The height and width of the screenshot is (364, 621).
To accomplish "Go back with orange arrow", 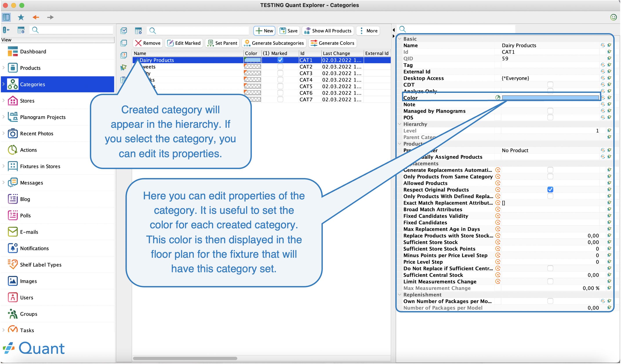I will (36, 17).
